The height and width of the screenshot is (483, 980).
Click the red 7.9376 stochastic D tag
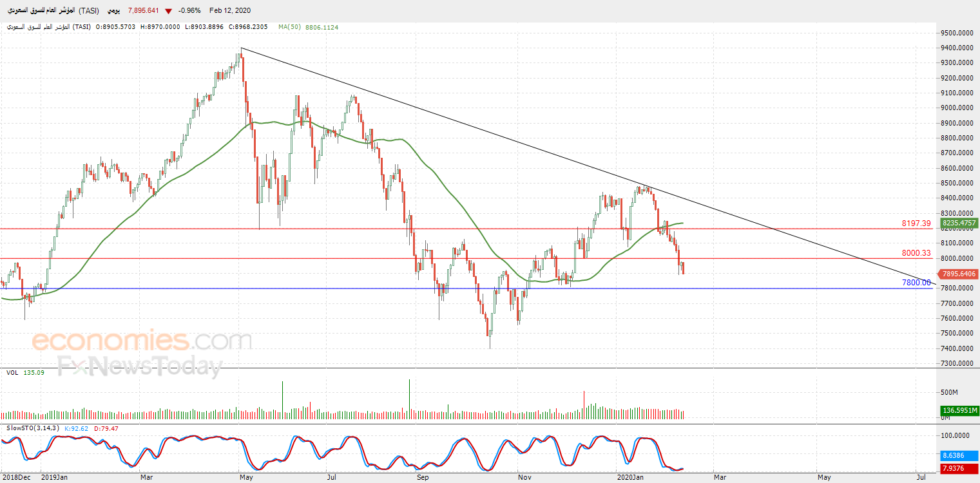959,468
